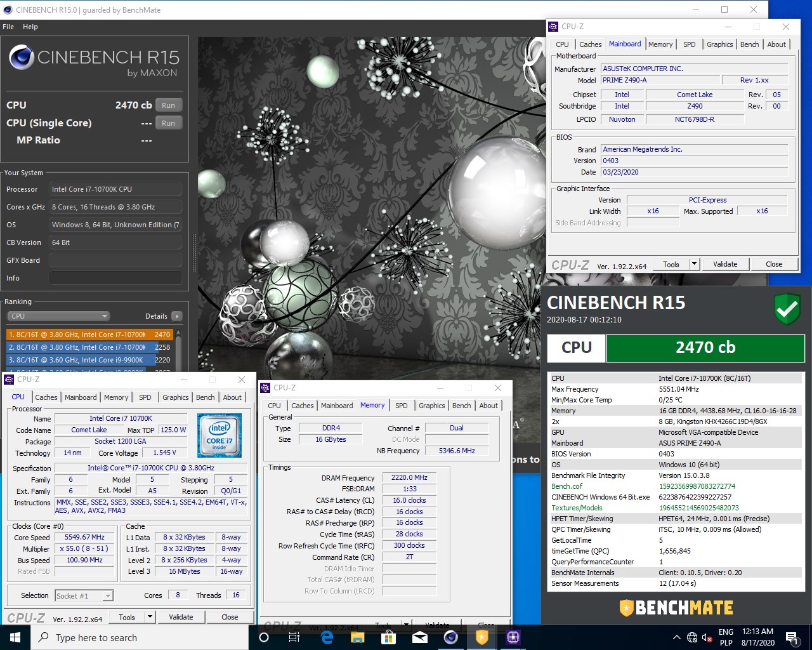Open File Explorer from the taskbar

[357, 637]
